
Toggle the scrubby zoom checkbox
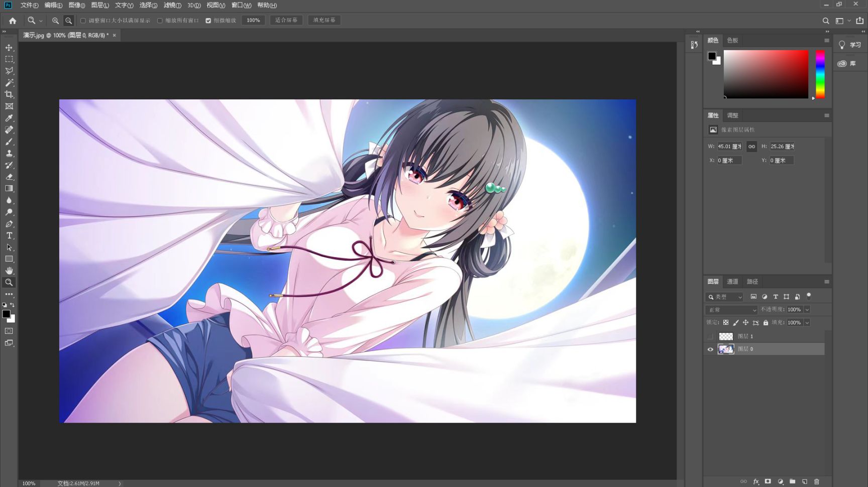pos(208,21)
